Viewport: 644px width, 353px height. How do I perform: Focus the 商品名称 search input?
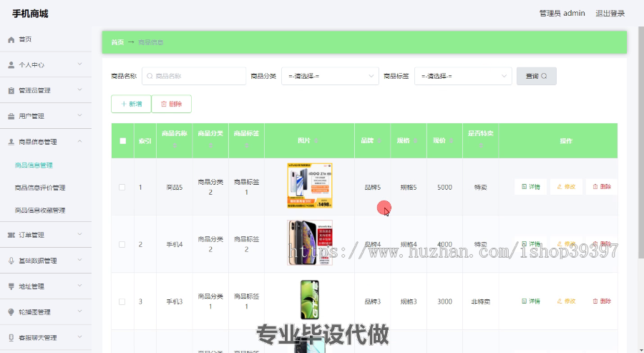click(194, 76)
